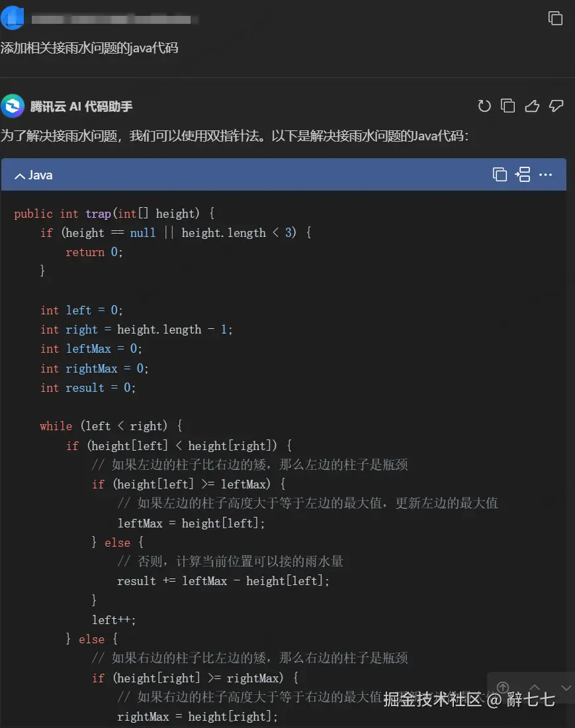575x728 pixels.
Task: Click the comment '如果右边的柱子比左边的矮，那么右边的柱子是瓶颈'
Action: pos(249,658)
